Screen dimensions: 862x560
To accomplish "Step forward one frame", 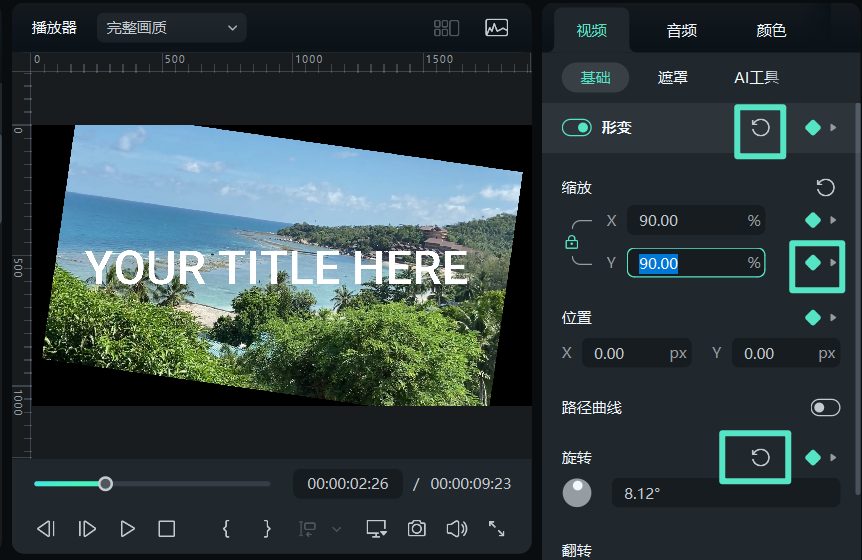I will point(87,529).
